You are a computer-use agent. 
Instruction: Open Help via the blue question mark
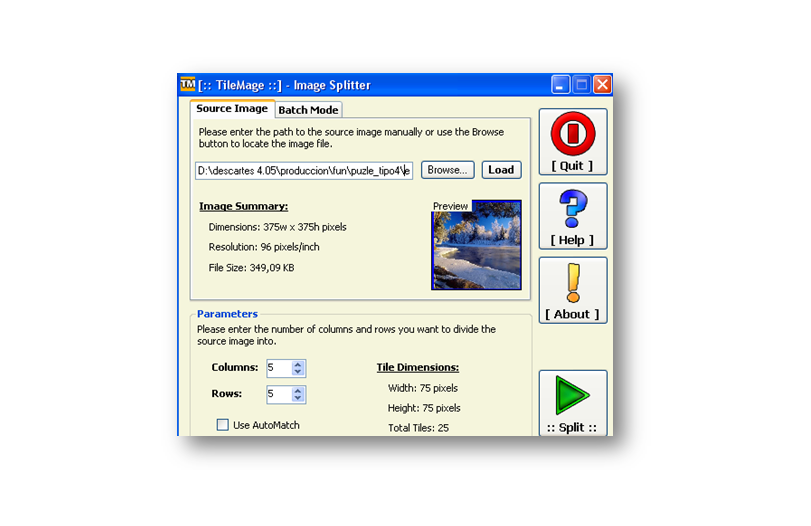pos(573,216)
